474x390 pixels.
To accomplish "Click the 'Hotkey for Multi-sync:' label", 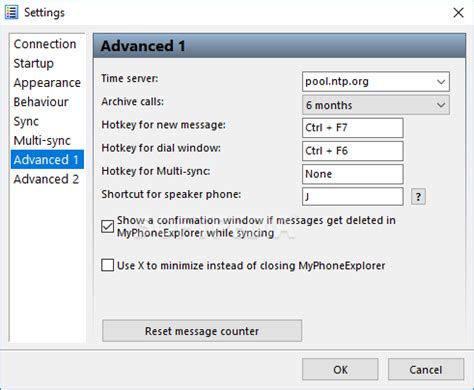I will [x=156, y=171].
